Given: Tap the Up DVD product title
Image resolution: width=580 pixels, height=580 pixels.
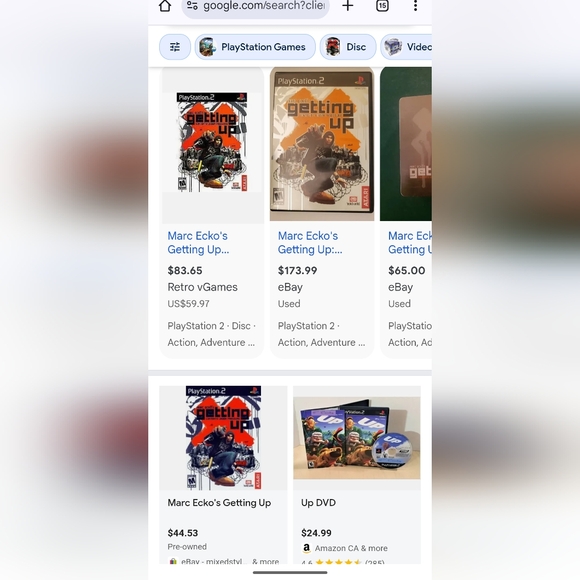Looking at the screenshot, I should click(x=318, y=503).
